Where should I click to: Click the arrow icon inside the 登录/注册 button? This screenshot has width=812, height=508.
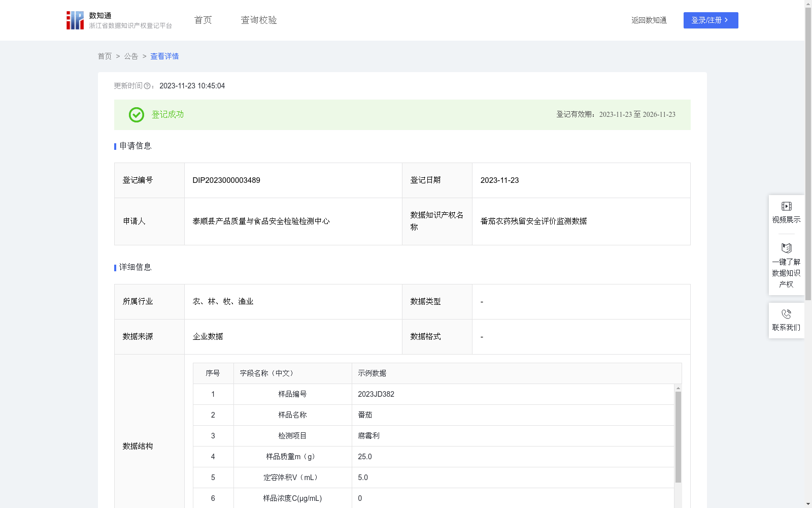[727, 20]
